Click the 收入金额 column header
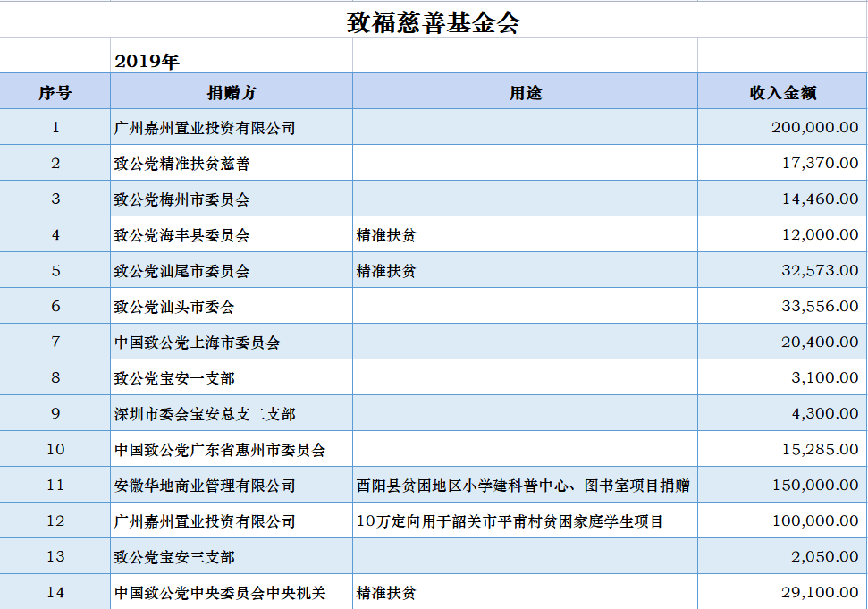 (x=782, y=91)
